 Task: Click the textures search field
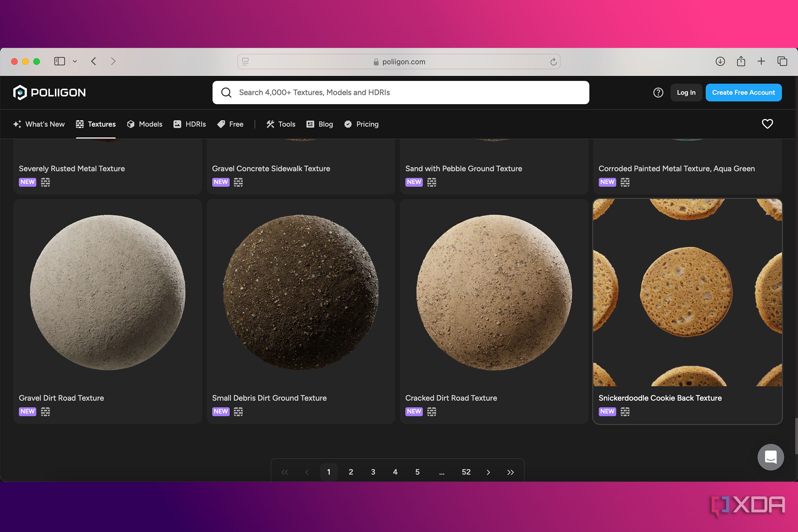pos(401,92)
